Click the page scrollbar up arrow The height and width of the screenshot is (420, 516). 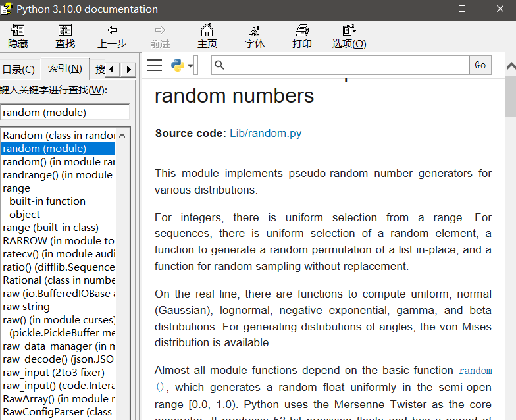pos(511,67)
